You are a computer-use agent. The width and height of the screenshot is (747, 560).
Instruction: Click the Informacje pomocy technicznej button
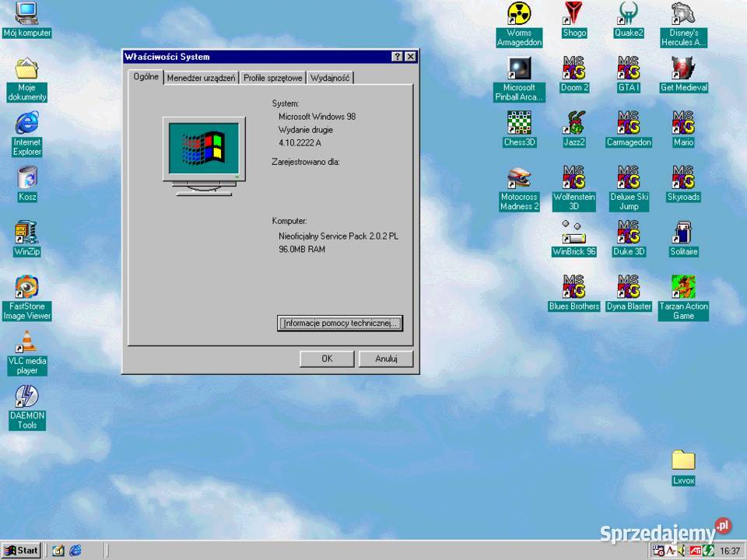coord(340,324)
